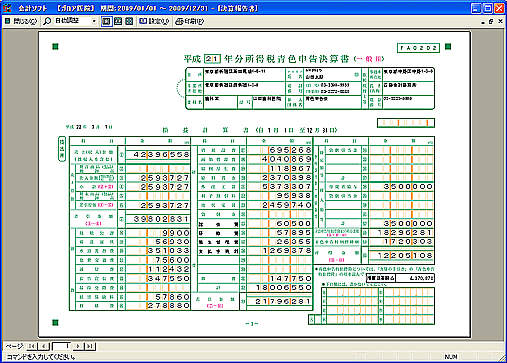507x363 pixels.
Task: Click the value 2370398
Action: pos(287,178)
